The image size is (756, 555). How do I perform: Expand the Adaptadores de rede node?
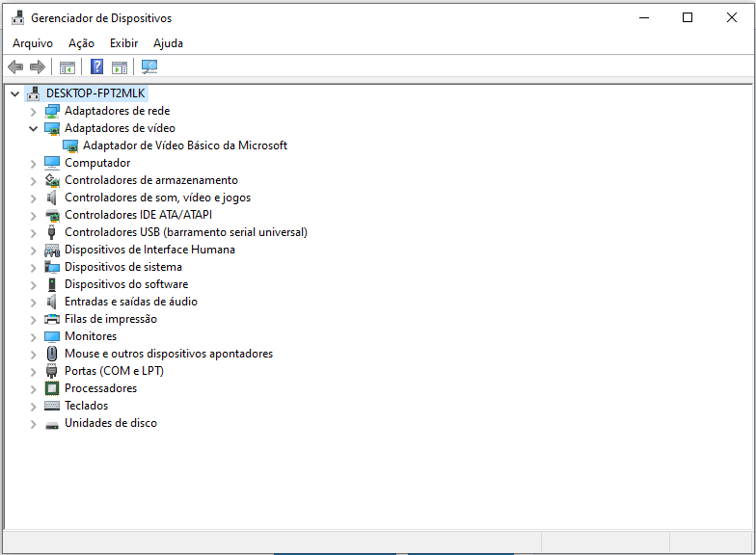tap(33, 112)
